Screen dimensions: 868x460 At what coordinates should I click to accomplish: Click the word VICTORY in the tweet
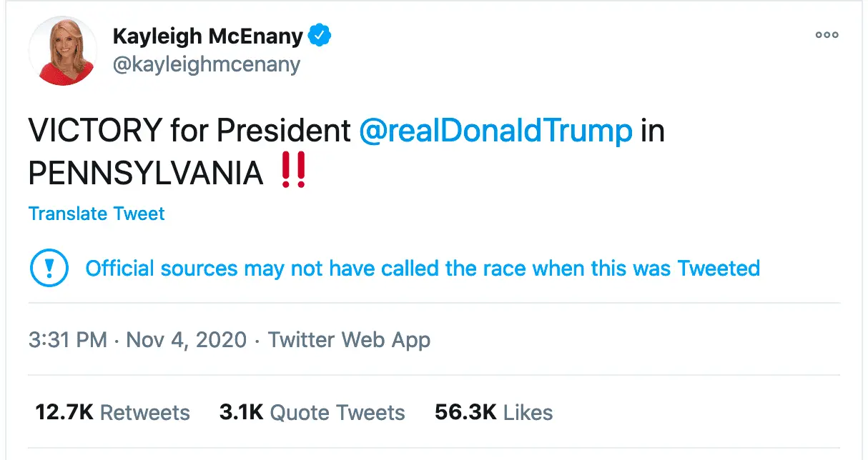95,131
